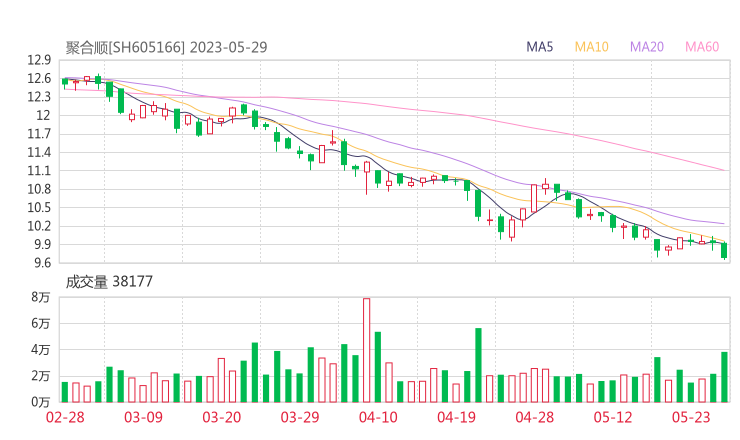The height and width of the screenshot is (440, 740).
Task: Click the first green candlestick at 02-28
Action: (x=65, y=82)
